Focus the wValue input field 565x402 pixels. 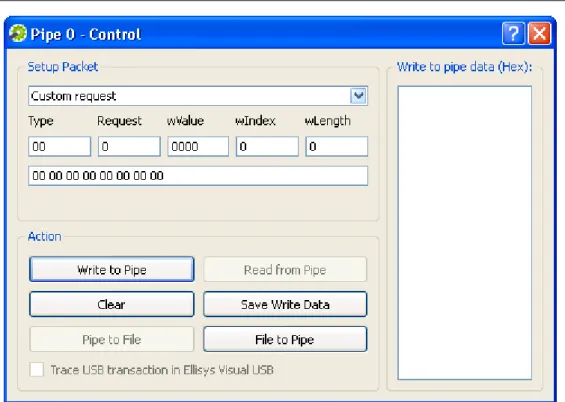point(198,146)
